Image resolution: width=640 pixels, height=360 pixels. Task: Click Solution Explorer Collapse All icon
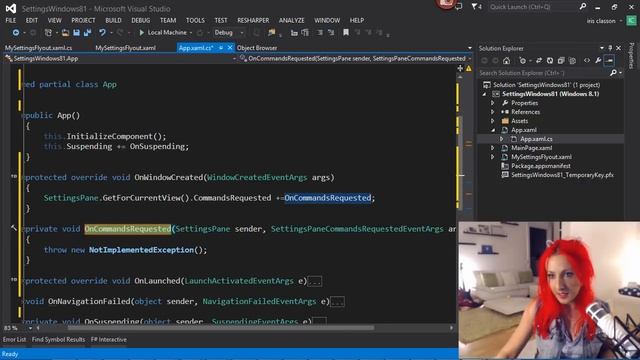561,60
